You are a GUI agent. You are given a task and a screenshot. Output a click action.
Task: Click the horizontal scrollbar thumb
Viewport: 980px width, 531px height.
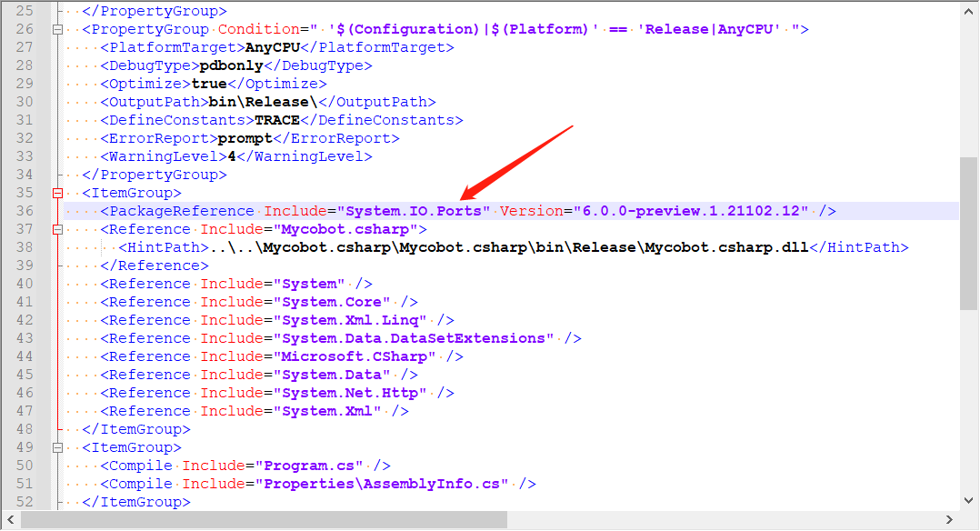click(265, 520)
